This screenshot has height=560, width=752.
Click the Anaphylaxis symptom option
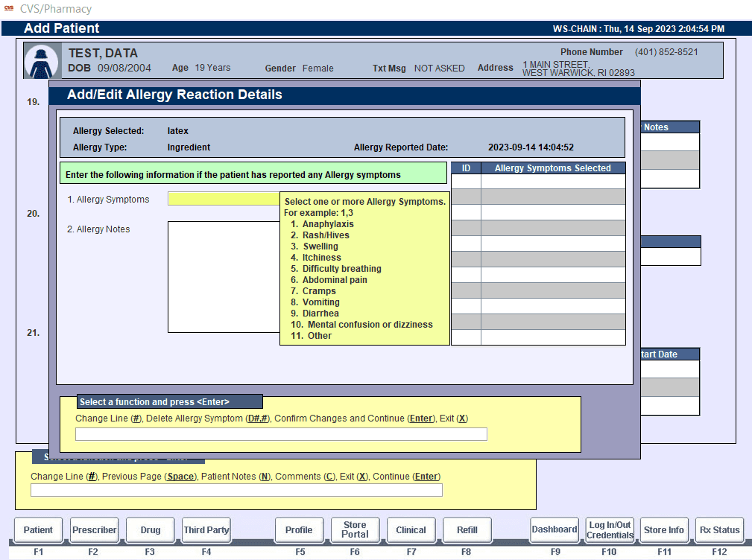[x=322, y=223]
